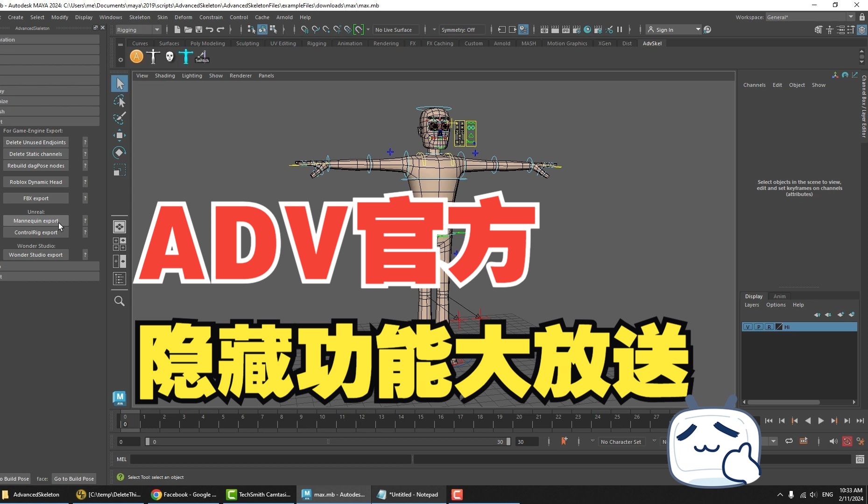Activate the Rotate tool in the toolbox
The height and width of the screenshot is (504, 868).
pyautogui.click(x=119, y=152)
